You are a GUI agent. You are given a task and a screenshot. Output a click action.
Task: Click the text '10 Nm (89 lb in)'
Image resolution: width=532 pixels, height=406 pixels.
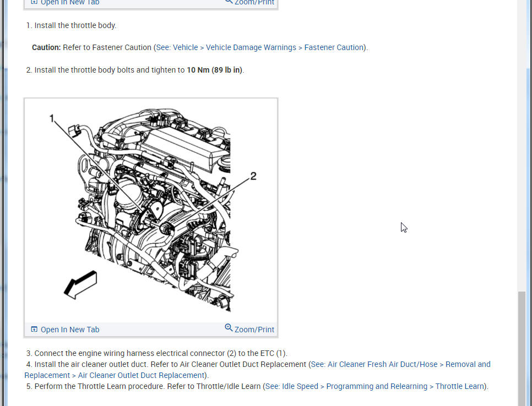(x=215, y=70)
